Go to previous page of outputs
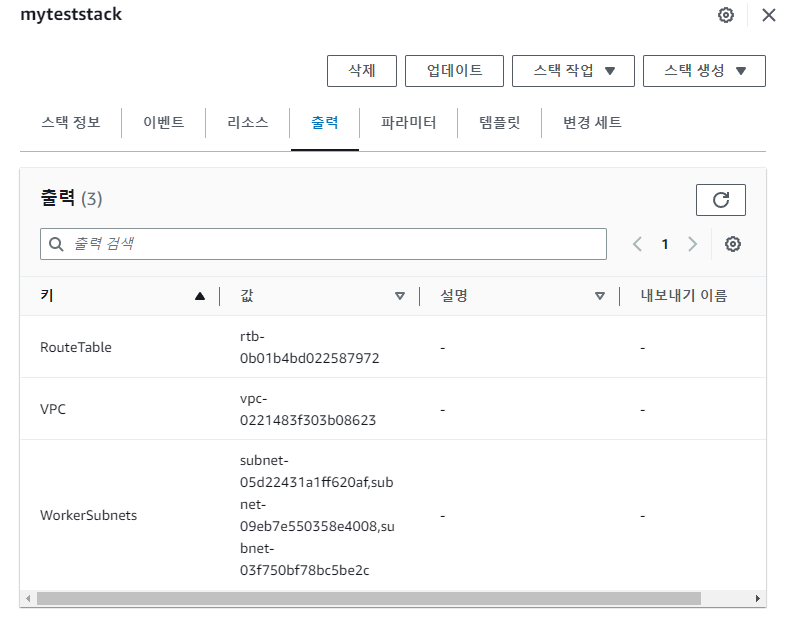 [x=637, y=244]
